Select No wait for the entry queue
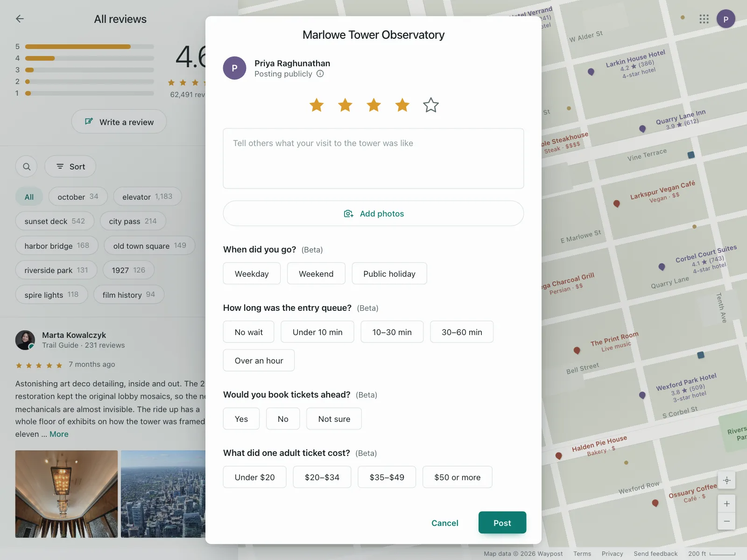Viewport: 747px width, 560px height. tap(249, 332)
